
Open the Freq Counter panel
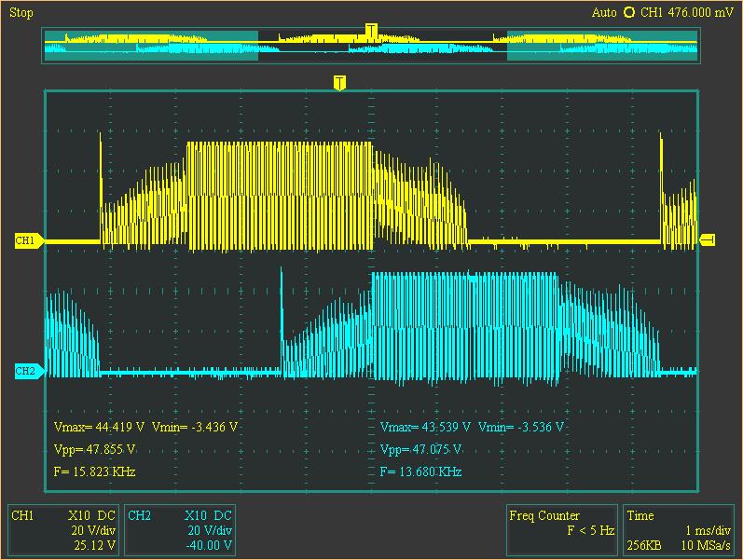click(x=561, y=530)
